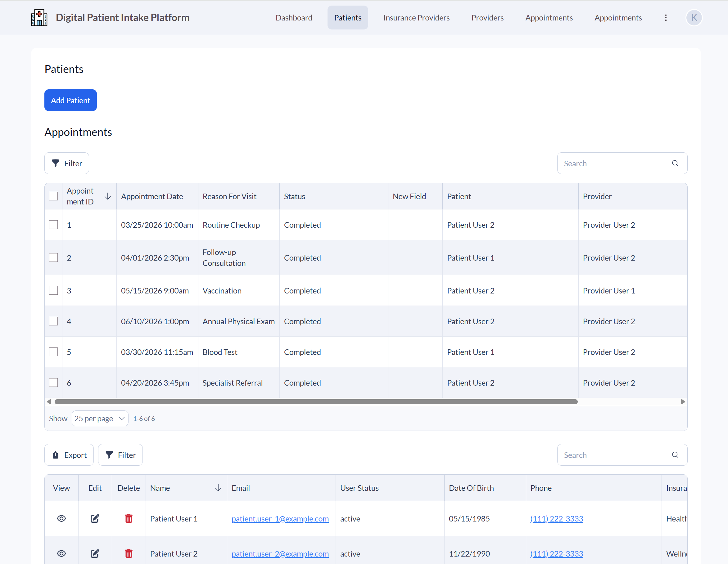Select the Specialist Referral row checkbox
Screen dimensions: 728x564
point(53,383)
